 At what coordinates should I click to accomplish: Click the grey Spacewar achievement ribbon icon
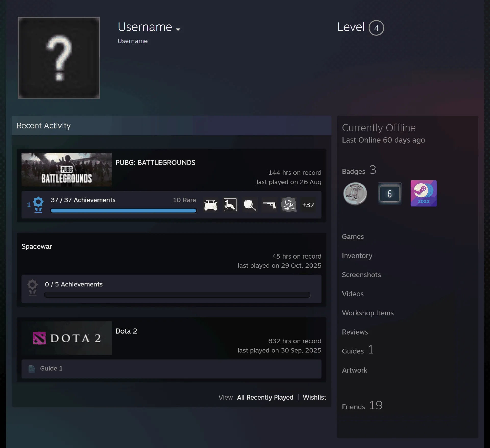pyautogui.click(x=32, y=287)
